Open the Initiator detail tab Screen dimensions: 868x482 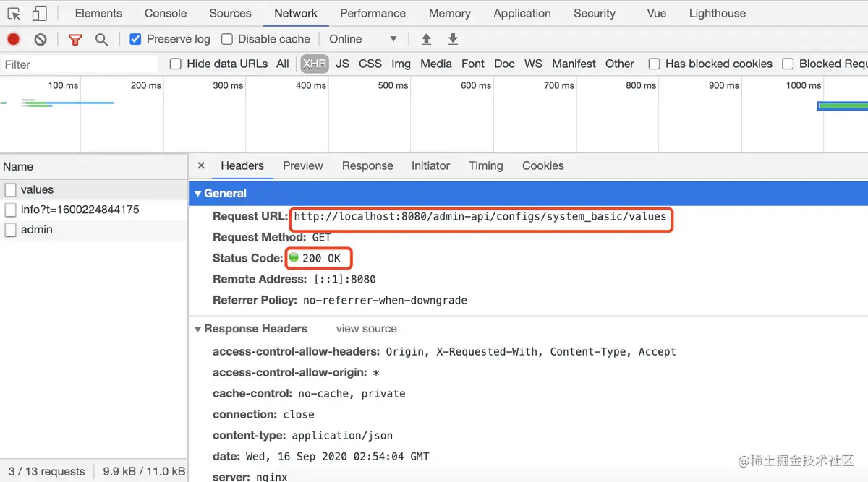(431, 165)
